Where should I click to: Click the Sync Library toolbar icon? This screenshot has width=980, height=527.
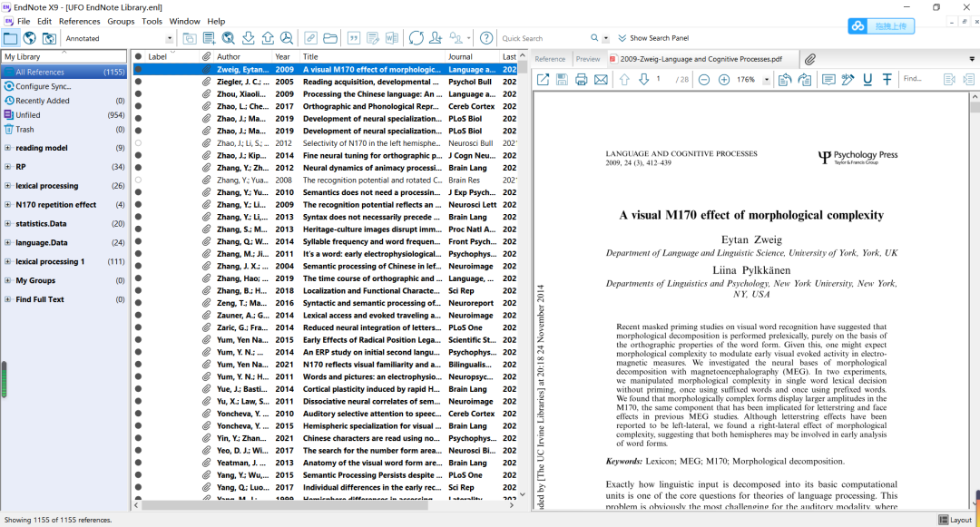coord(416,38)
